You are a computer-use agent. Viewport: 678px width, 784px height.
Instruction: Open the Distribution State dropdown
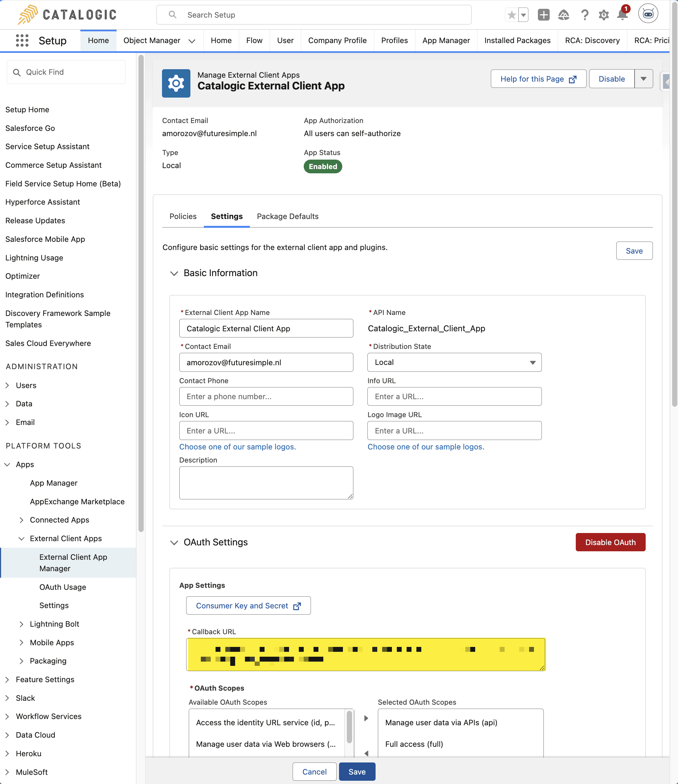coord(454,363)
